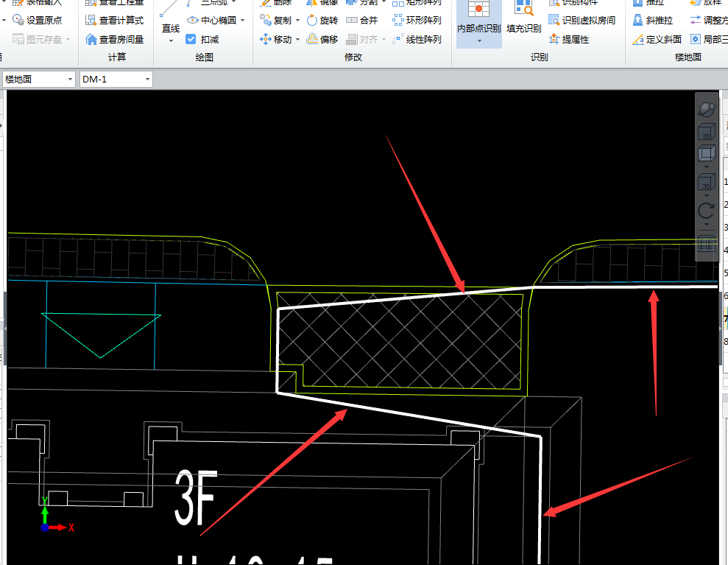Click the 移动 move tool
The height and width of the screenshot is (565, 728).
pos(276,40)
